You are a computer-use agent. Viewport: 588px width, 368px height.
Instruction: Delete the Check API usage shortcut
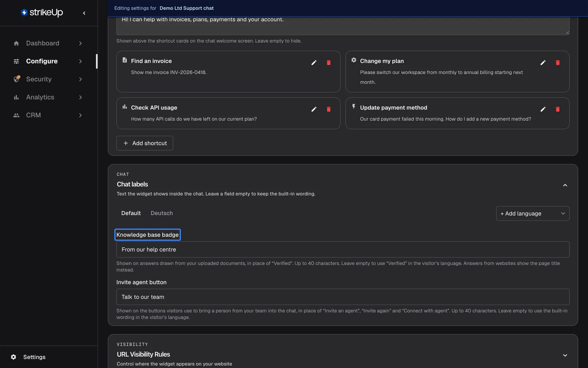coord(329,109)
